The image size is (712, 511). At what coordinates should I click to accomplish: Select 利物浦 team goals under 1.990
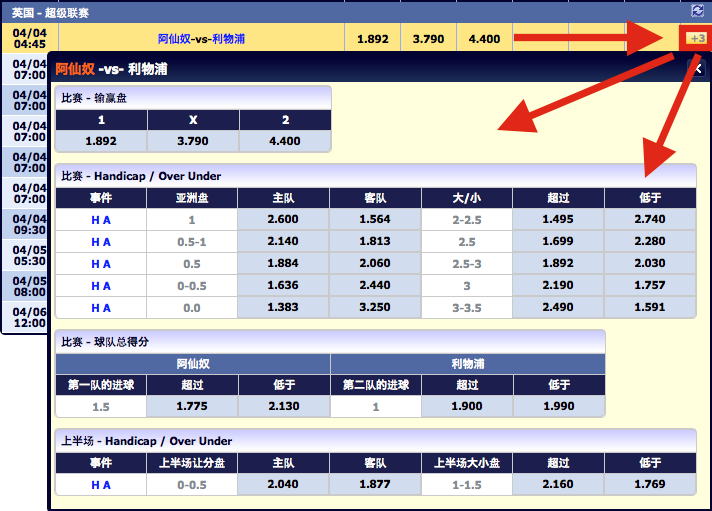pos(559,406)
